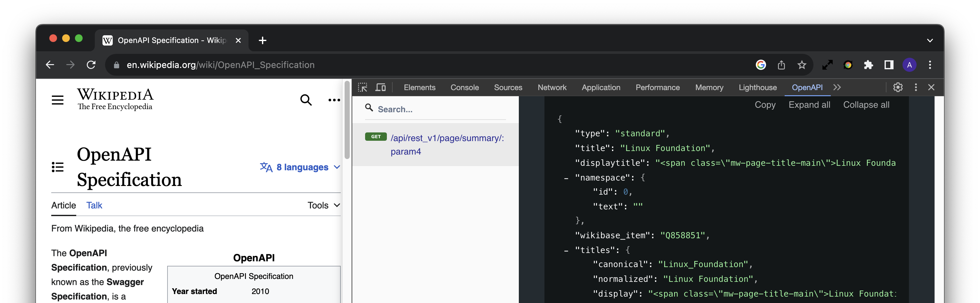Open the share menu in the address bar
This screenshot has height=303, width=980.
(x=782, y=65)
